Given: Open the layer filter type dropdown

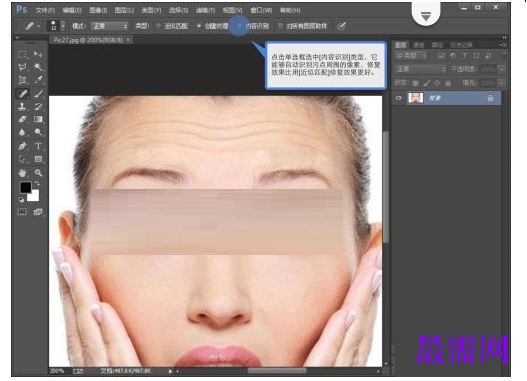Looking at the screenshot, I should [x=412, y=55].
